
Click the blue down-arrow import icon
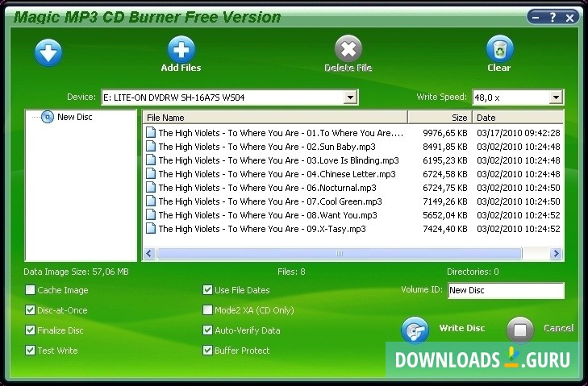pyautogui.click(x=48, y=52)
